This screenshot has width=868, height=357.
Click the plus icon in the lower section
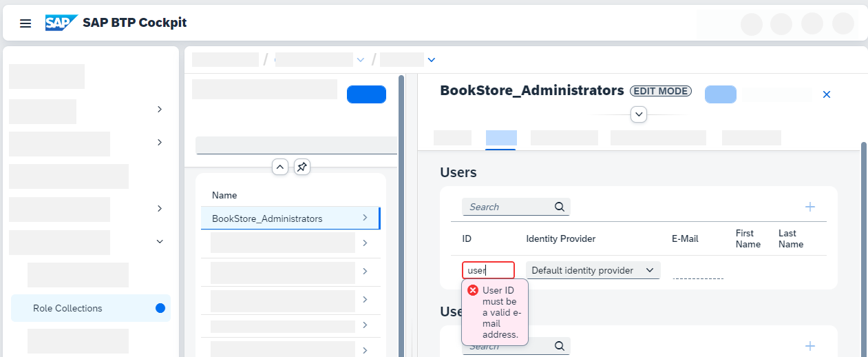coord(810,346)
